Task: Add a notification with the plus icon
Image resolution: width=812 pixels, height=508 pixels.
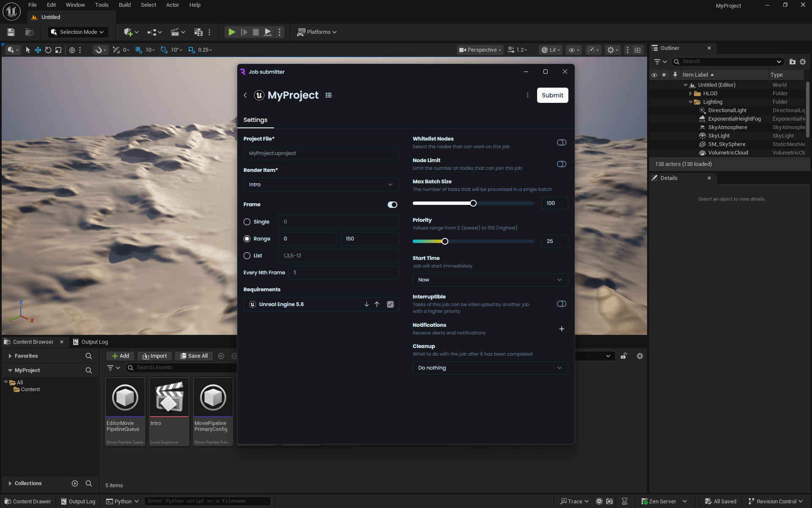Action: point(562,329)
